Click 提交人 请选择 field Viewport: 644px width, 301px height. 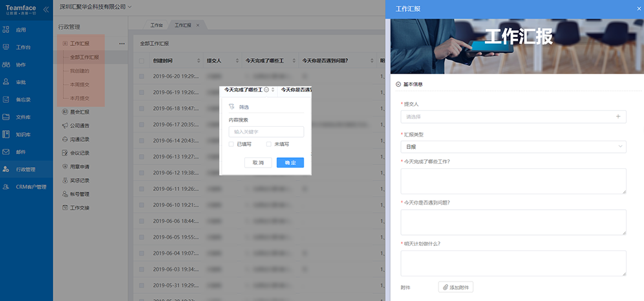(x=513, y=117)
